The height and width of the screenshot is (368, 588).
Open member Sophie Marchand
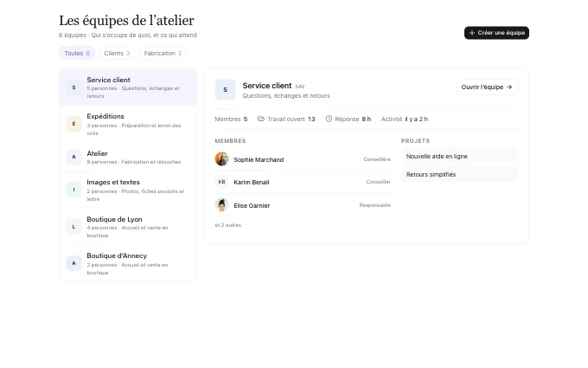coord(303,159)
